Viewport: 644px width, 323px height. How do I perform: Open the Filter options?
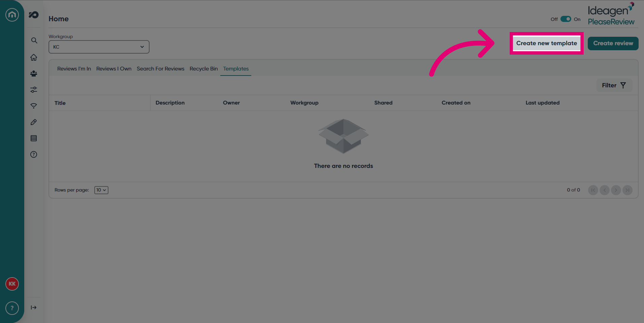tap(614, 85)
